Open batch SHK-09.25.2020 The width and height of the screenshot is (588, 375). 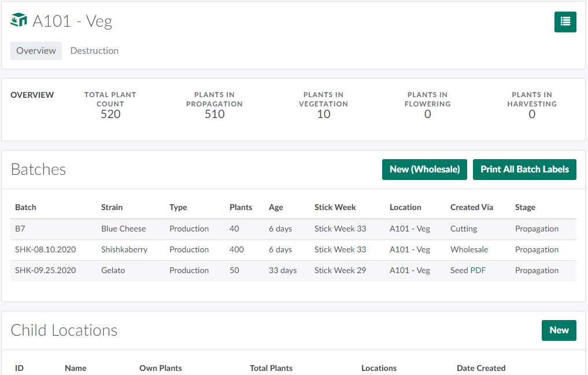tap(45, 270)
